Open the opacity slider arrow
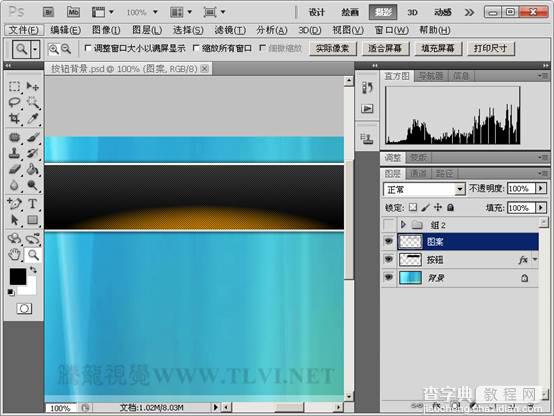Screen dimensions: 554x416 541,188
